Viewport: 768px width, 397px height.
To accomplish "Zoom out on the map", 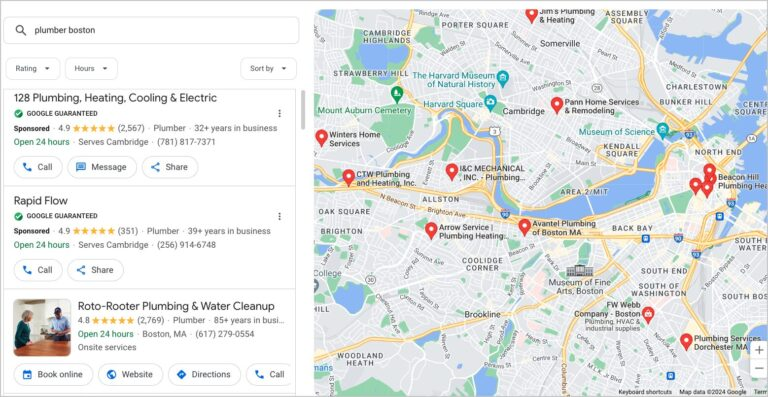I will click(x=760, y=368).
